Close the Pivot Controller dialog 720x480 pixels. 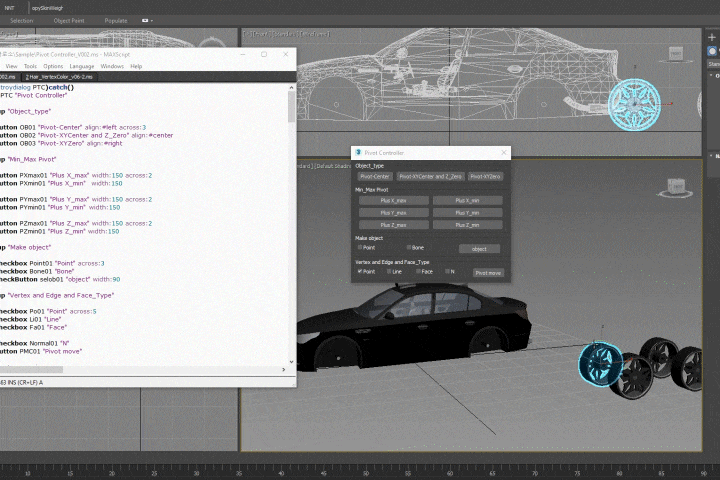(x=504, y=152)
